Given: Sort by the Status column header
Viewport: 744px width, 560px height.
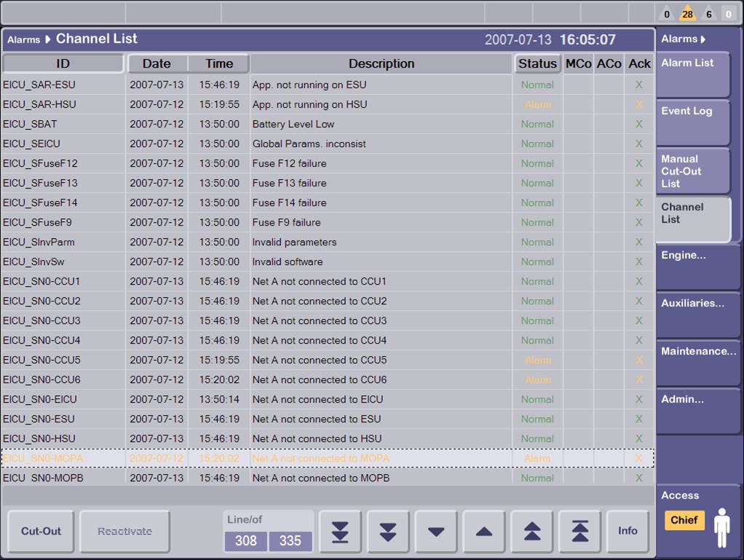Looking at the screenshot, I should coord(537,64).
